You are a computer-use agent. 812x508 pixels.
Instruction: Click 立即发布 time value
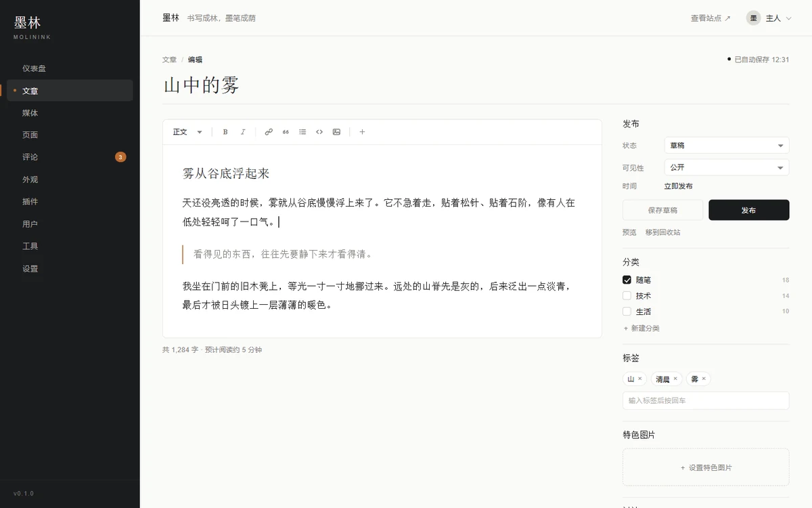click(679, 186)
